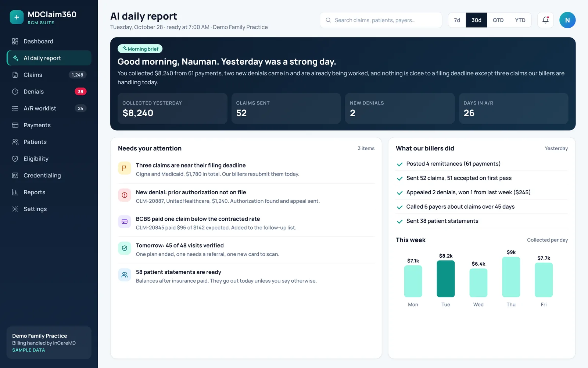Open the Days in A/R 26 card
This screenshot has height=368, width=588.
pyautogui.click(x=513, y=108)
